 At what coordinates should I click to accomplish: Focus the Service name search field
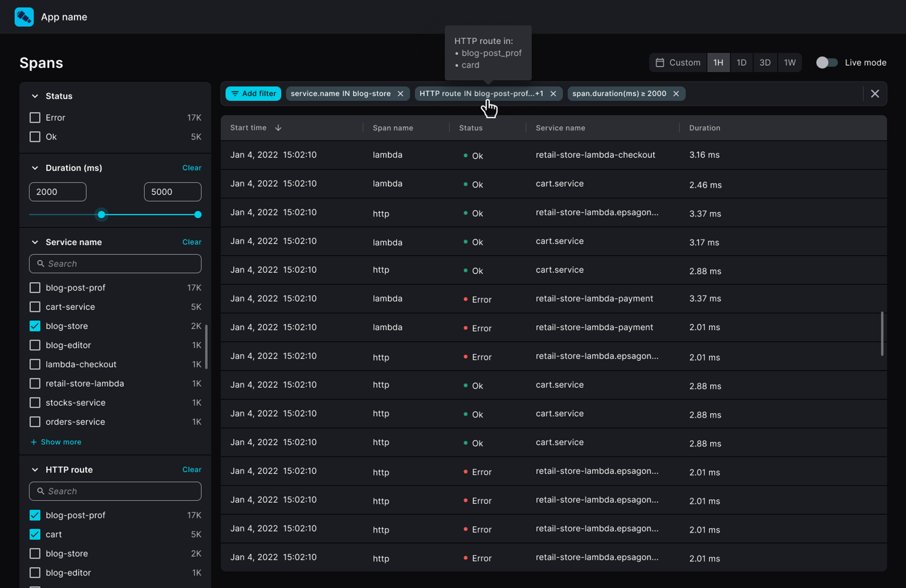[x=116, y=263]
